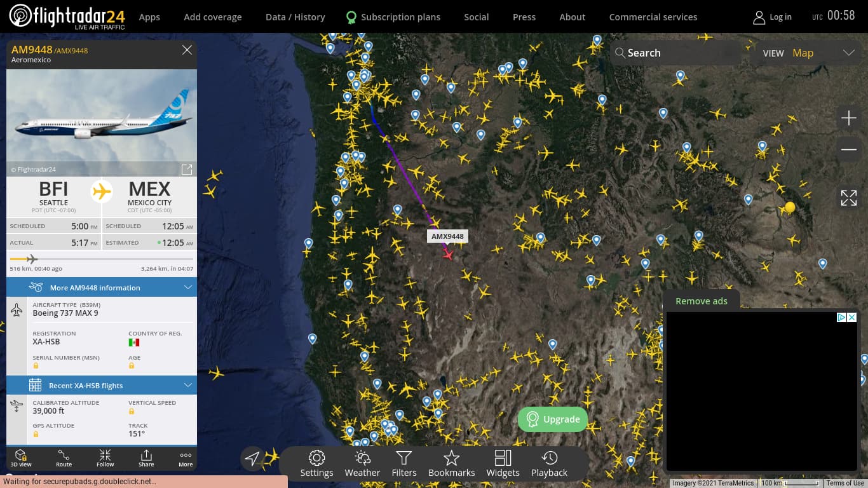The height and width of the screenshot is (488, 868).
Task: Open Add coverage page
Action: coord(213,17)
